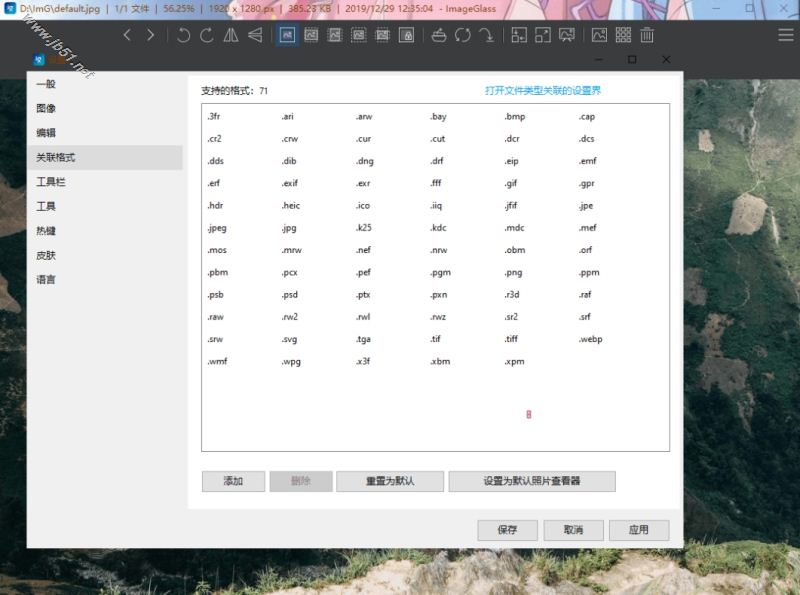Click 设置为默认照片查看器 button
Viewport: 800px width, 595px height.
coord(532,481)
